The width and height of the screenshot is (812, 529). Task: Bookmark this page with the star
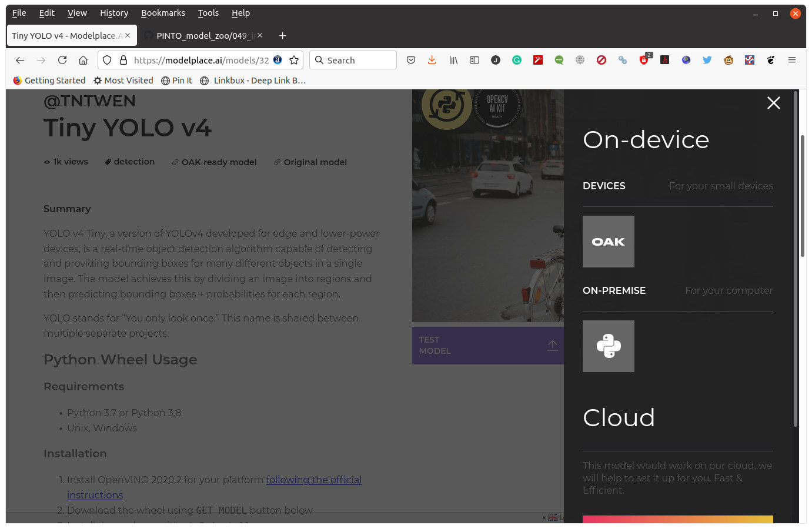(294, 60)
